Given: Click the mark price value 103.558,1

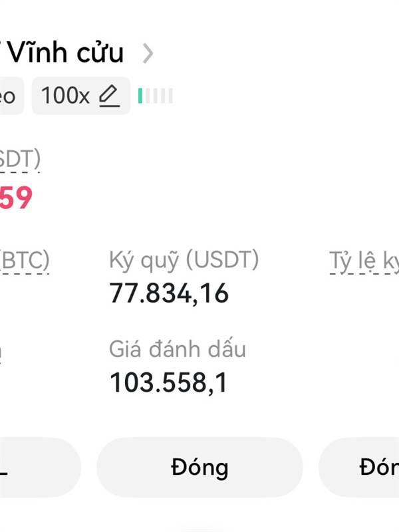Looking at the screenshot, I should tap(168, 383).
